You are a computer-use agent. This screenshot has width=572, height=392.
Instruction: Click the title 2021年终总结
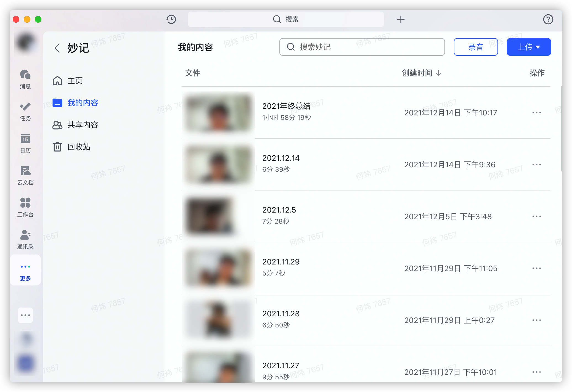point(286,106)
